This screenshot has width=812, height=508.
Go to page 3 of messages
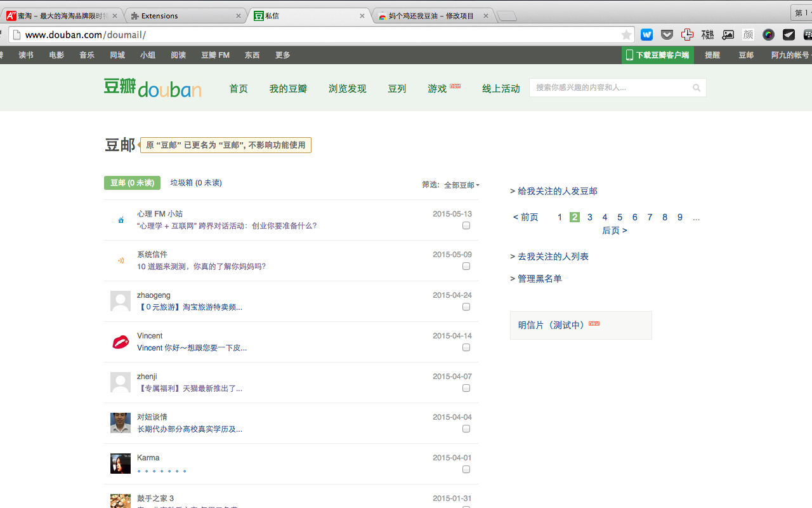589,217
